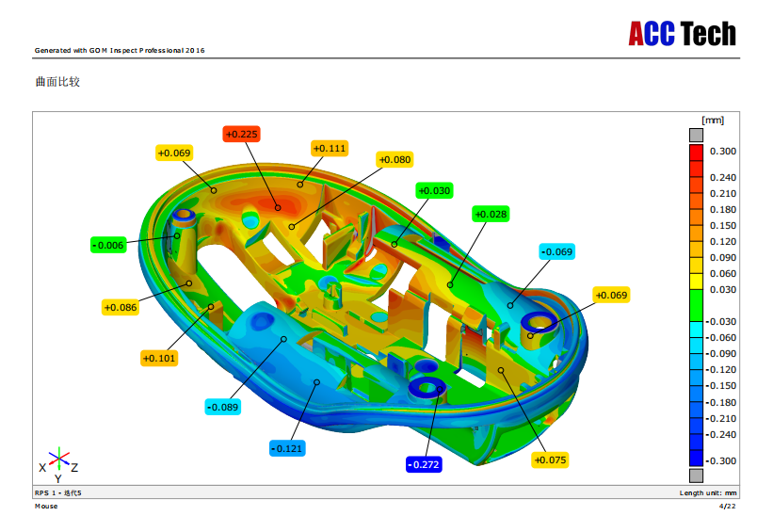Select the blue -0.121 deviation label

click(286, 448)
